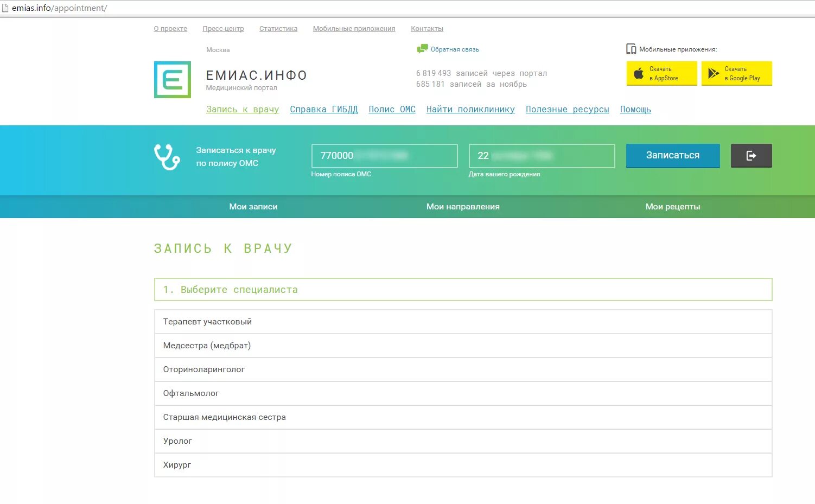Open the 'О проекте' link
The image size is (815, 504).
tap(170, 29)
